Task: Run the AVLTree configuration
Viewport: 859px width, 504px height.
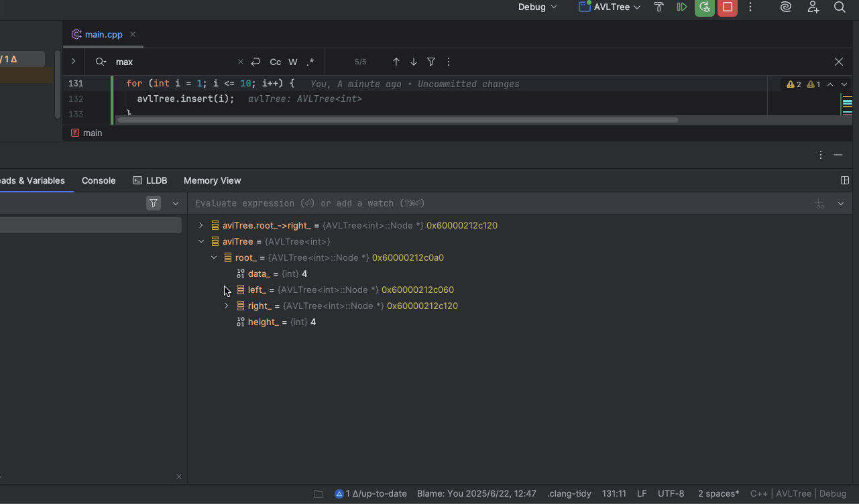Action: coord(681,7)
